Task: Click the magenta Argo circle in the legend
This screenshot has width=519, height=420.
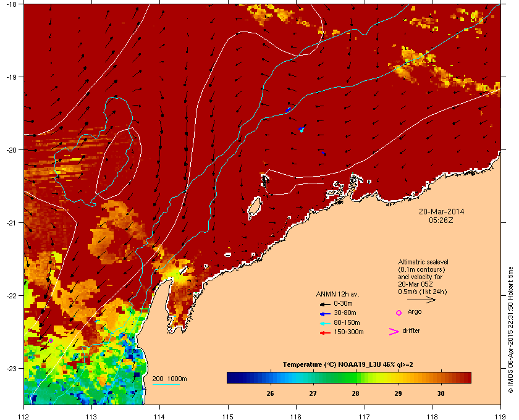Action: coord(399,313)
